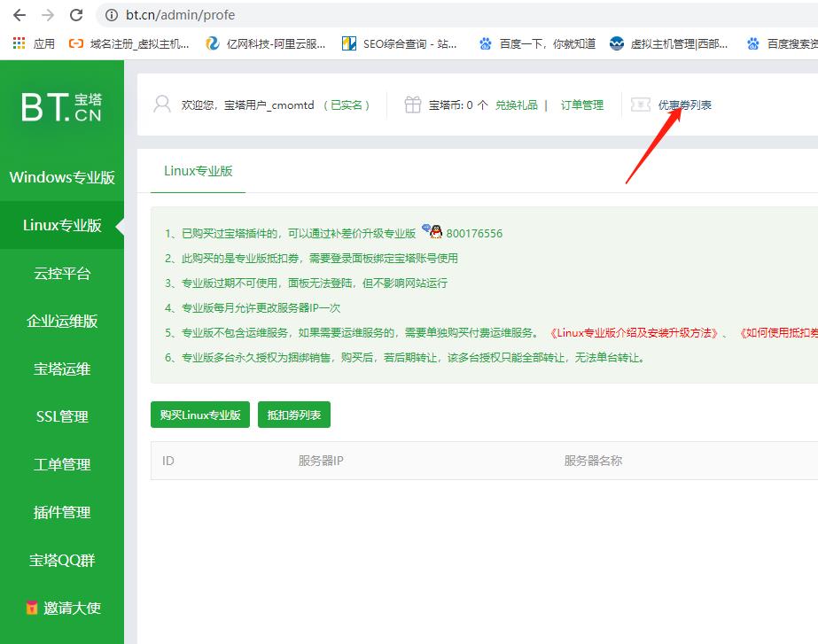This screenshot has height=644, width=818.
Task: Click the QQ number 800176556
Action: point(474,234)
